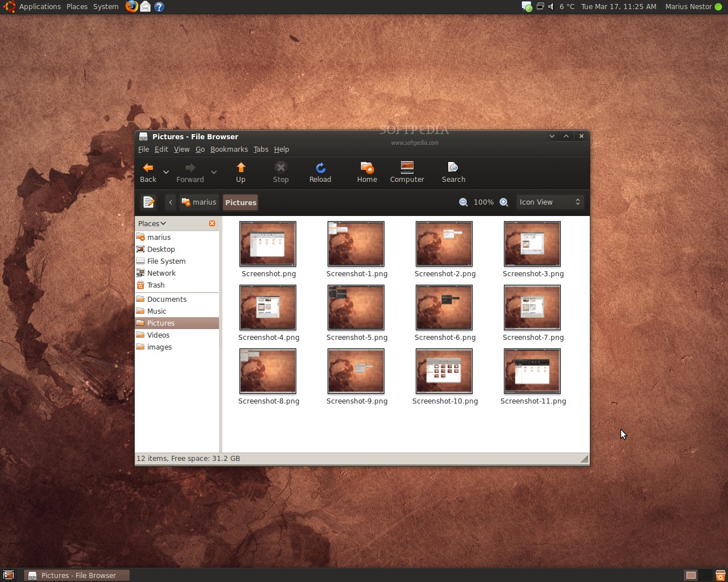This screenshot has width=728, height=582.
Task: Open the Icon View mode dropdown
Action: click(549, 202)
